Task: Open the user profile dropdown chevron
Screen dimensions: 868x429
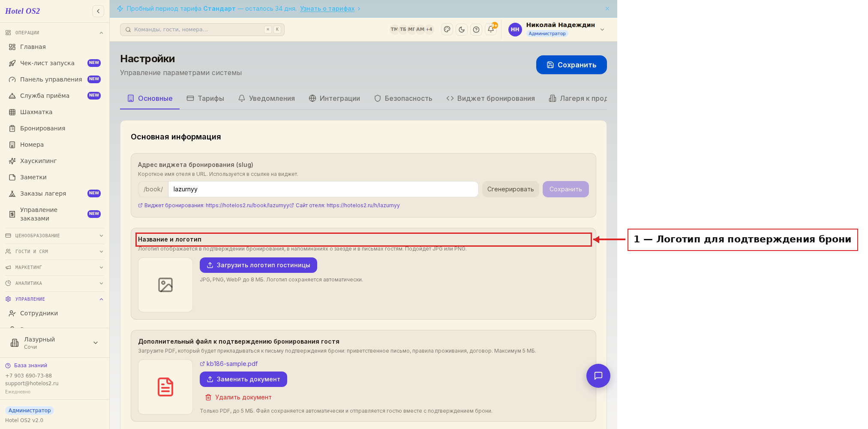Action: click(x=602, y=30)
